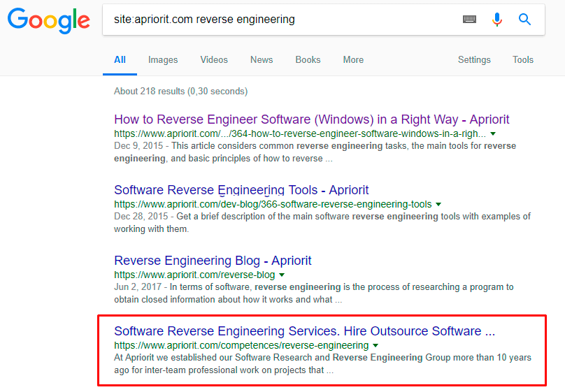Image resolution: width=565 pixels, height=392 pixels.
Task: Expand arrow next to competences/reverse-engineering URL
Action: pyautogui.click(x=376, y=345)
